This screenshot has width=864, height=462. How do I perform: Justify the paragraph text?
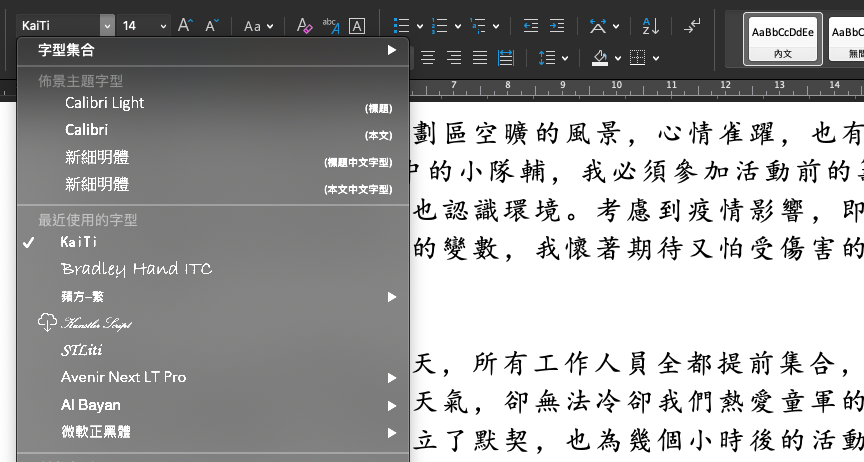(480, 57)
